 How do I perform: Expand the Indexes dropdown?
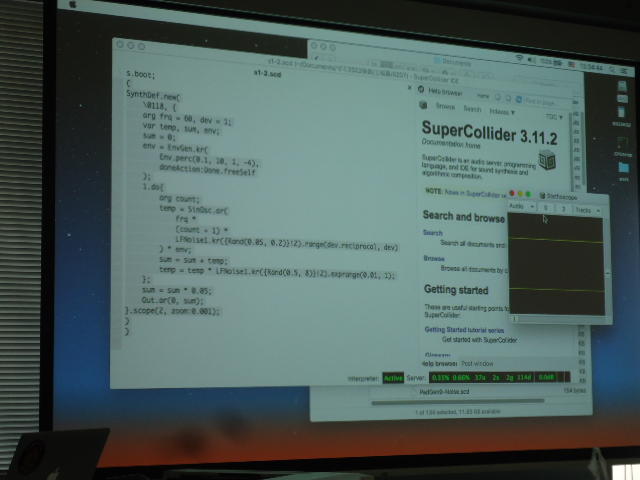click(502, 111)
